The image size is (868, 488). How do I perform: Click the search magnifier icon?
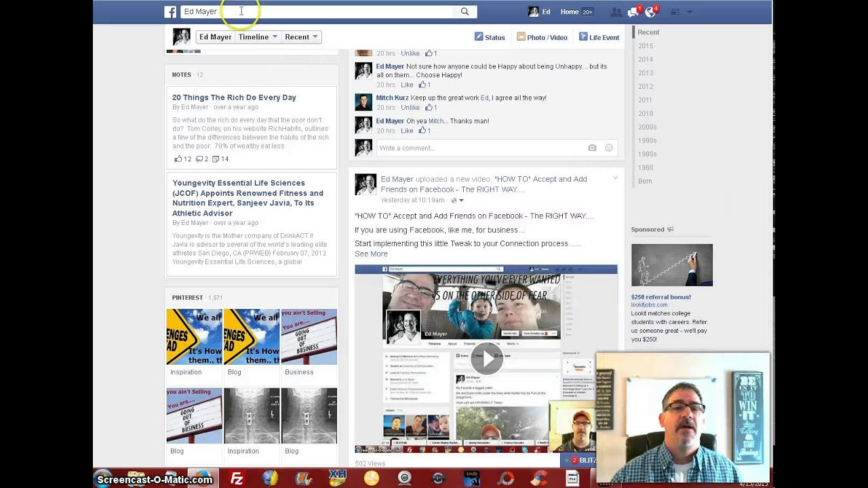click(465, 12)
